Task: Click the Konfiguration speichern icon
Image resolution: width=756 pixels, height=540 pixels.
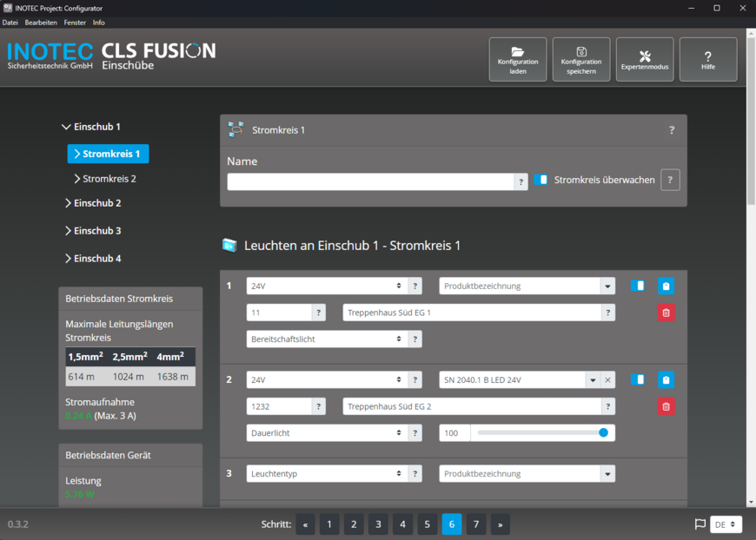Action: click(581, 53)
